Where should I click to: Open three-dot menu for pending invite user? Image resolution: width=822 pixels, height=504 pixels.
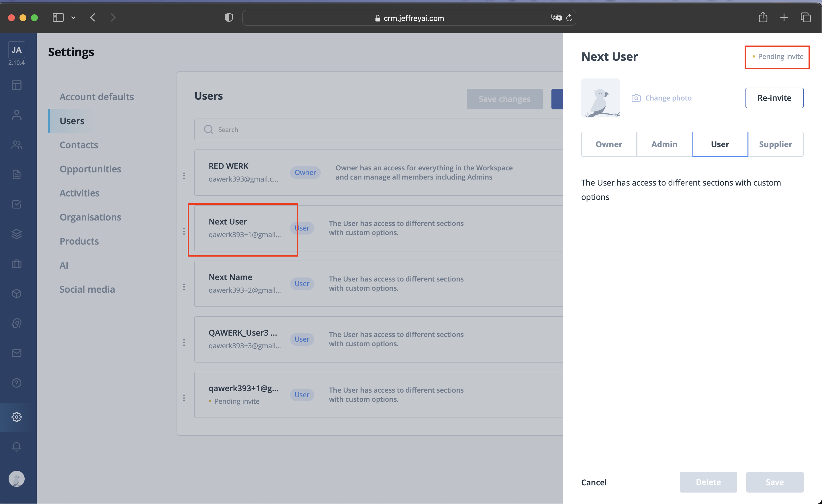tap(184, 398)
